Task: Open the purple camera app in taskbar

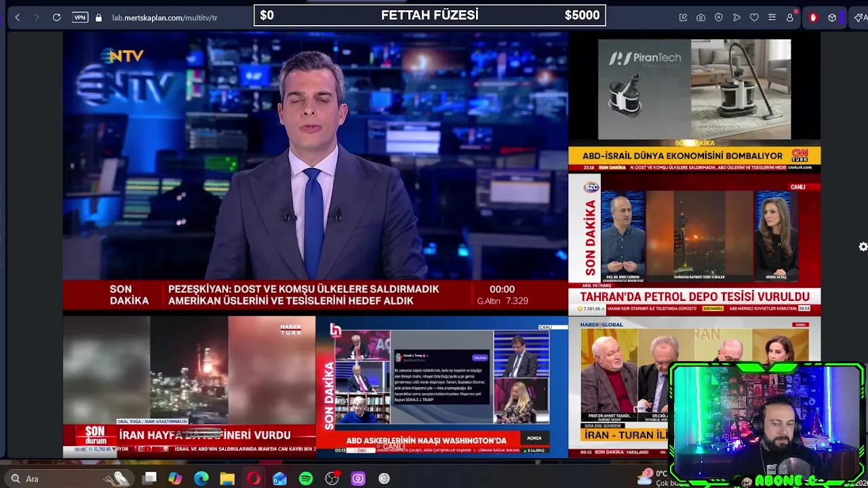Action: pyautogui.click(x=358, y=479)
